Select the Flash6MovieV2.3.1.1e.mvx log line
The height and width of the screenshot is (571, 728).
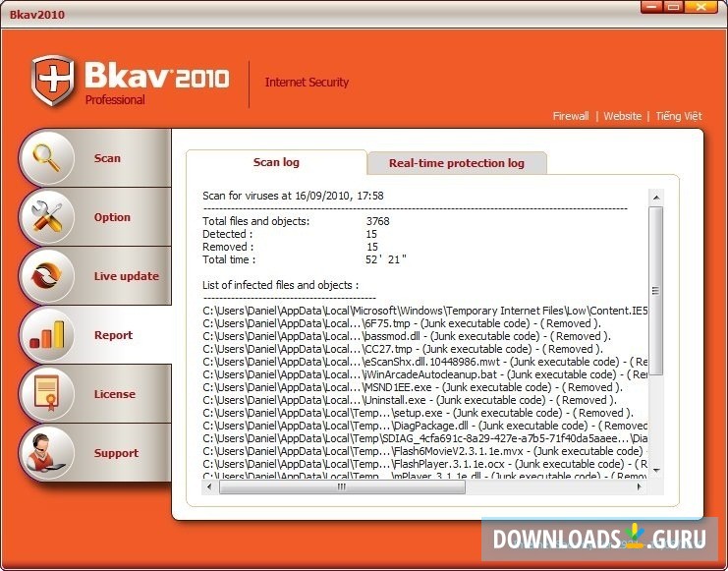(x=424, y=451)
